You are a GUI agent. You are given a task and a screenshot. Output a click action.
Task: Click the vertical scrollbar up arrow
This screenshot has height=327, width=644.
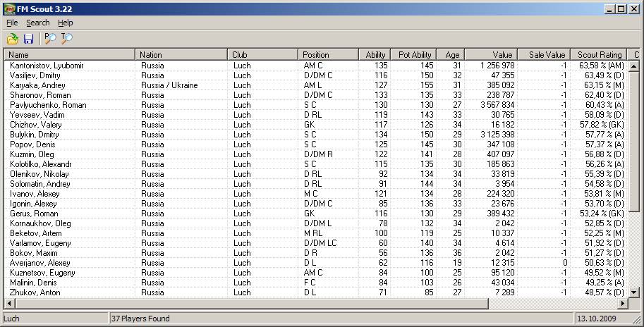point(633,66)
